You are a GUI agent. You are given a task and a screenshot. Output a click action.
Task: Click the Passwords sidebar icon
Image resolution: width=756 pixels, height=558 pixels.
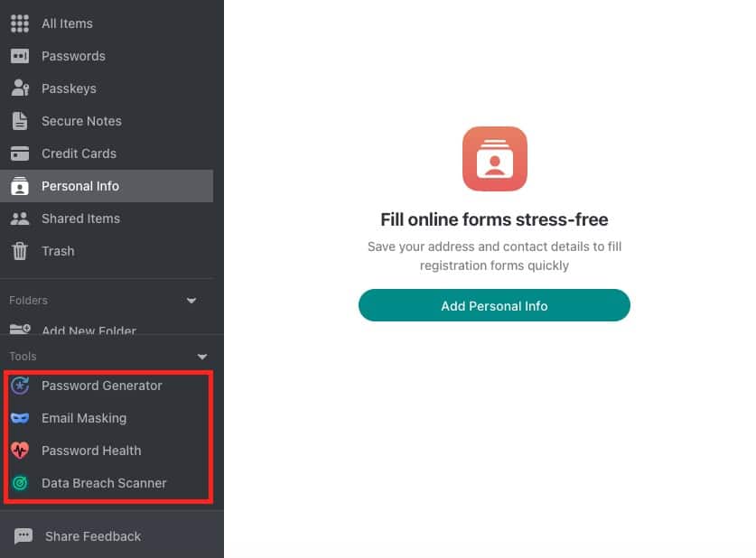point(20,56)
